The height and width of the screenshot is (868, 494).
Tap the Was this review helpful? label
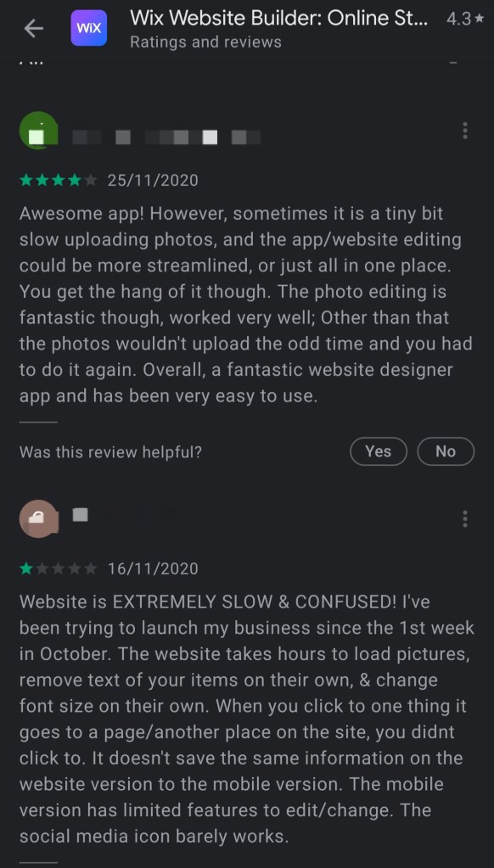click(110, 452)
